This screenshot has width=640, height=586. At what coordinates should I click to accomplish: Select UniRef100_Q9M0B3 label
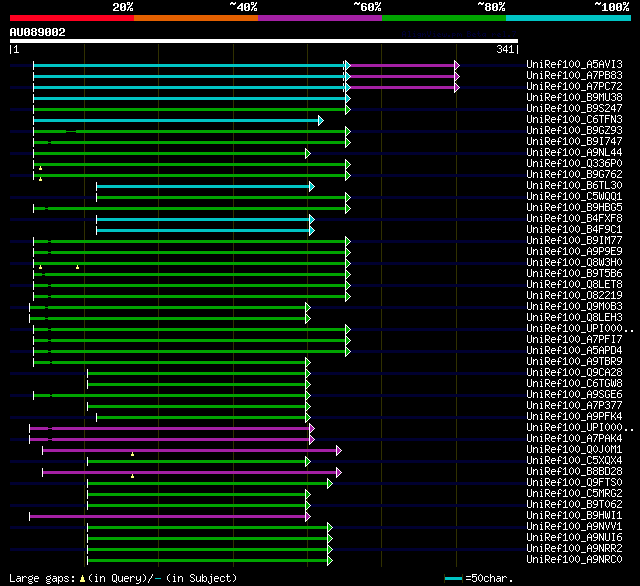(574, 307)
